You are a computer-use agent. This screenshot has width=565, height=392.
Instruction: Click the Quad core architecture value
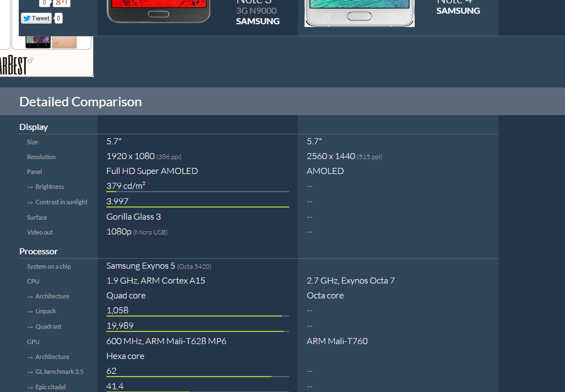click(x=126, y=296)
